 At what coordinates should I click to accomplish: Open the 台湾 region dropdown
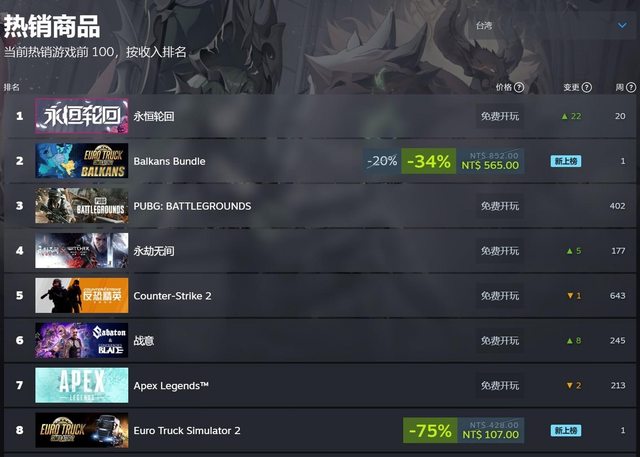coord(552,25)
